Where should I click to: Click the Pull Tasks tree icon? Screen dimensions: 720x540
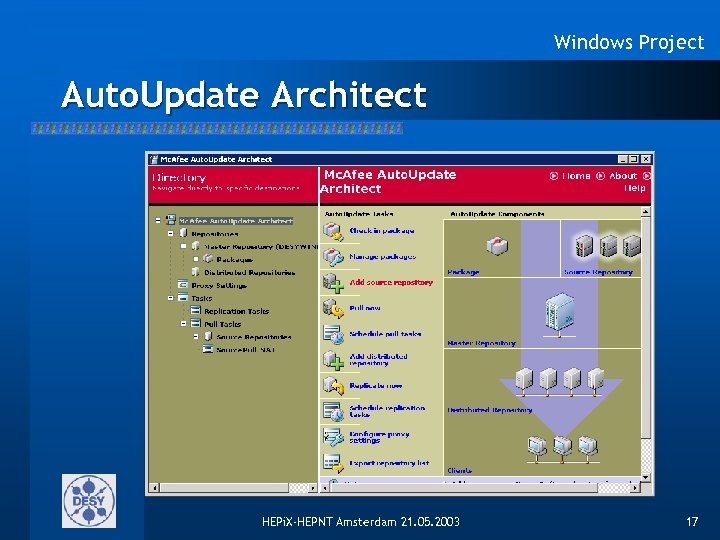pyautogui.click(x=196, y=323)
